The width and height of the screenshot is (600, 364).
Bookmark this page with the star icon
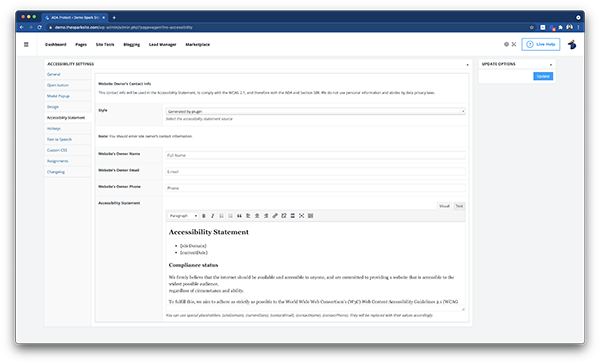532,27
